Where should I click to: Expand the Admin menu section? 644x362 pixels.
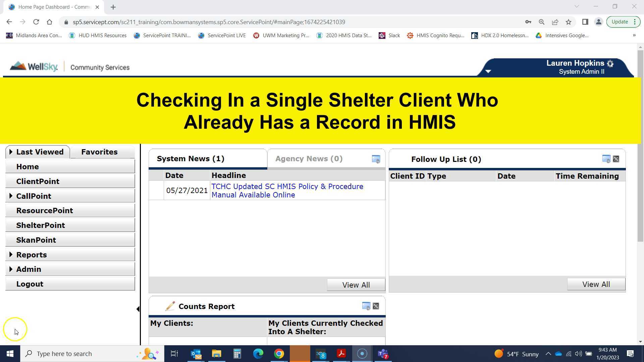click(11, 269)
